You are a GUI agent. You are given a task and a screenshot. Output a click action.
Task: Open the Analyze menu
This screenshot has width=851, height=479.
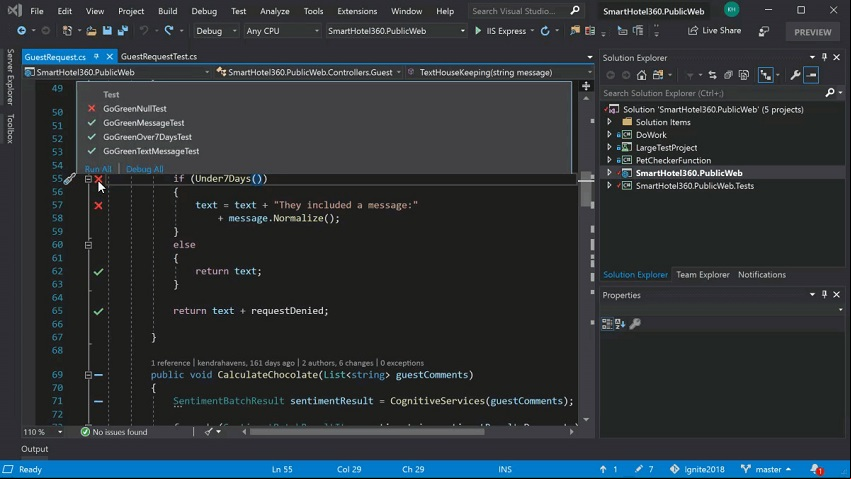[x=275, y=11]
